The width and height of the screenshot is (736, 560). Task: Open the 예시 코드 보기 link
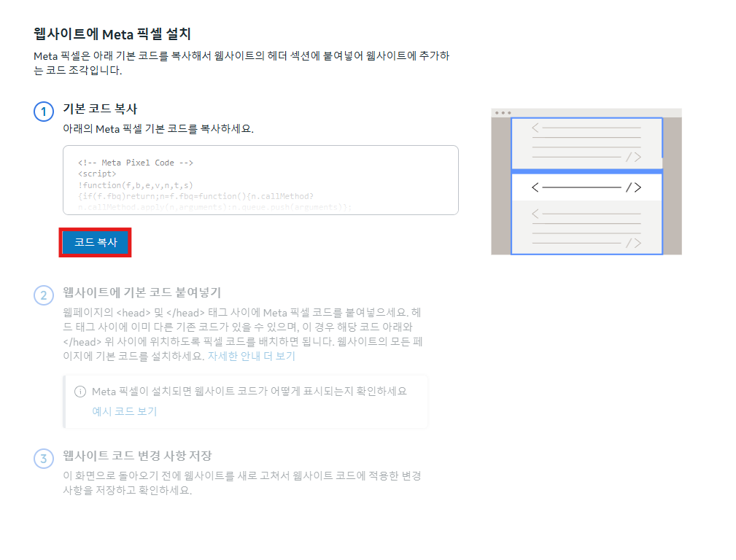tap(124, 411)
